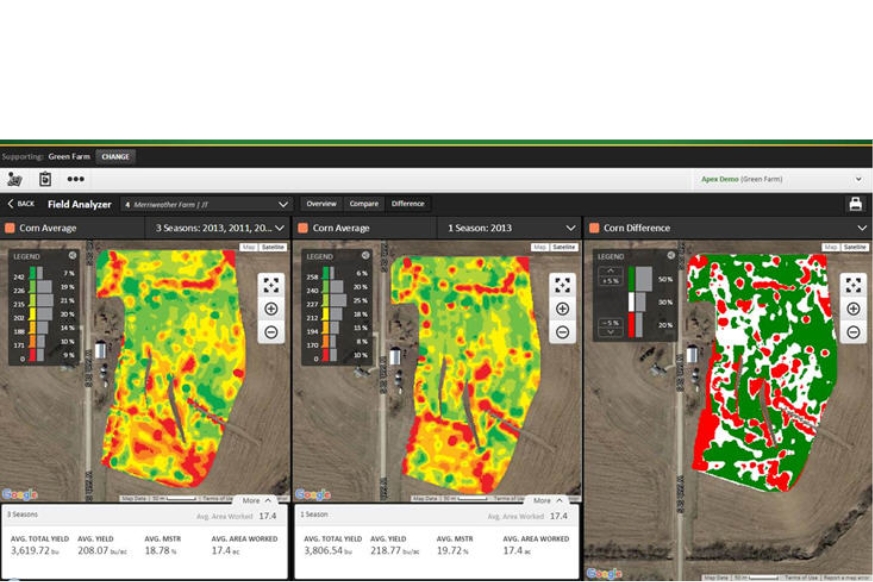Switch middle map to Map view
873x582 pixels.
(539, 247)
